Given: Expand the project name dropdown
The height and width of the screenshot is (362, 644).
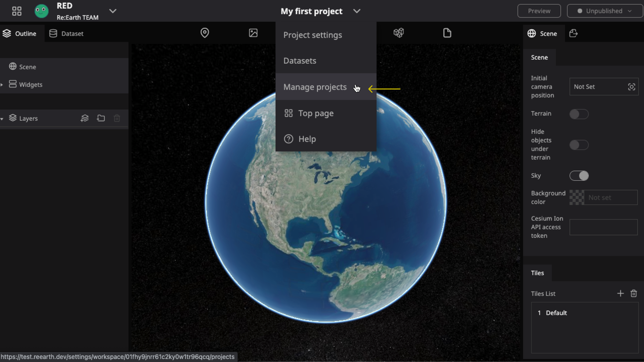Looking at the screenshot, I should tap(357, 11).
